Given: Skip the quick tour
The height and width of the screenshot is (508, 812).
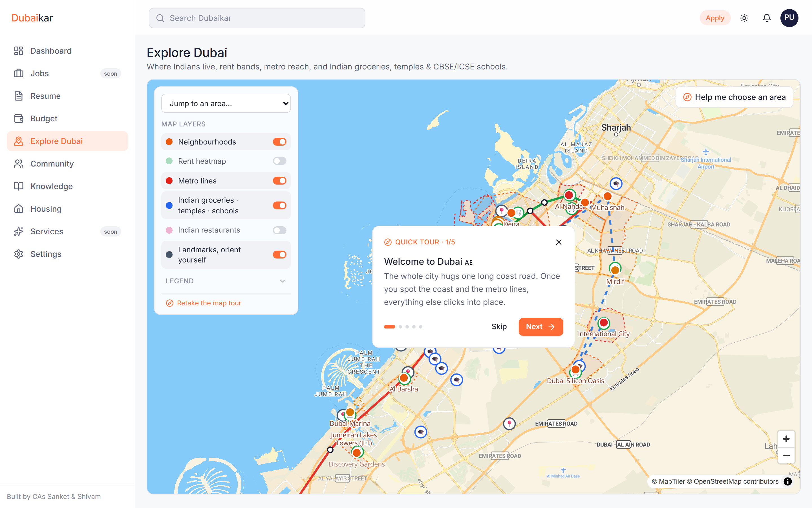Looking at the screenshot, I should point(499,327).
